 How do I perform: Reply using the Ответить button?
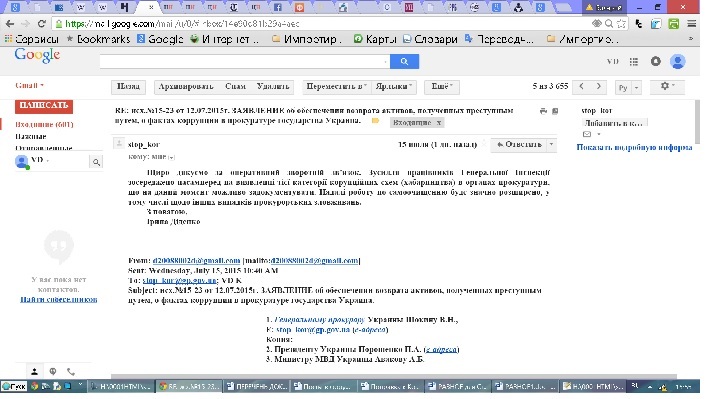point(519,144)
